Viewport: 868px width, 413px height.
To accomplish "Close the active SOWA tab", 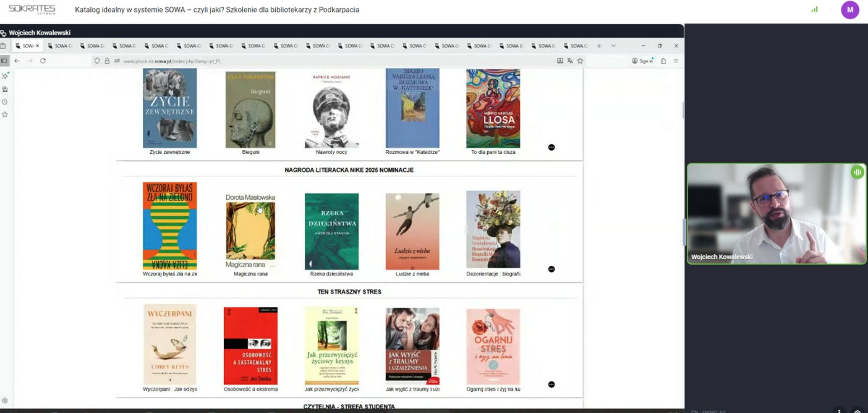I will coord(38,46).
